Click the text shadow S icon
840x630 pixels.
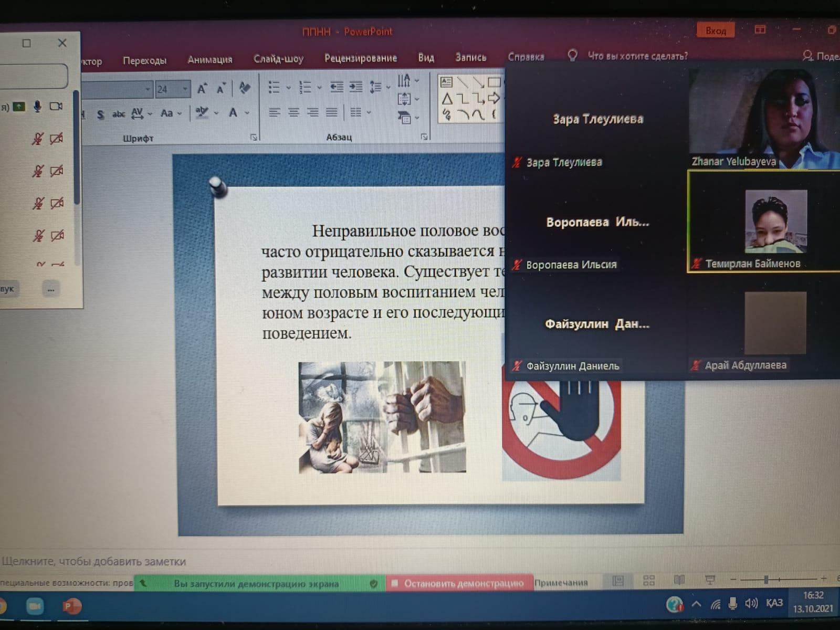click(100, 114)
